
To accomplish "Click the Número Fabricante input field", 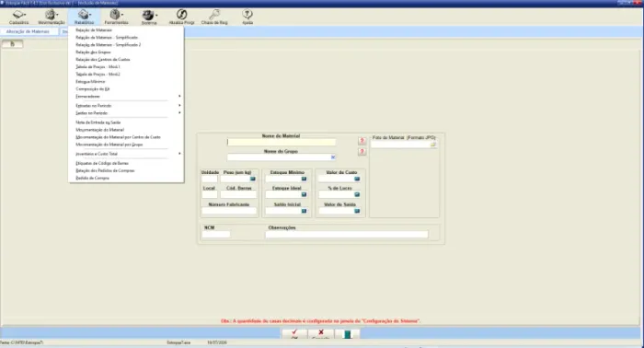I will tap(229, 211).
